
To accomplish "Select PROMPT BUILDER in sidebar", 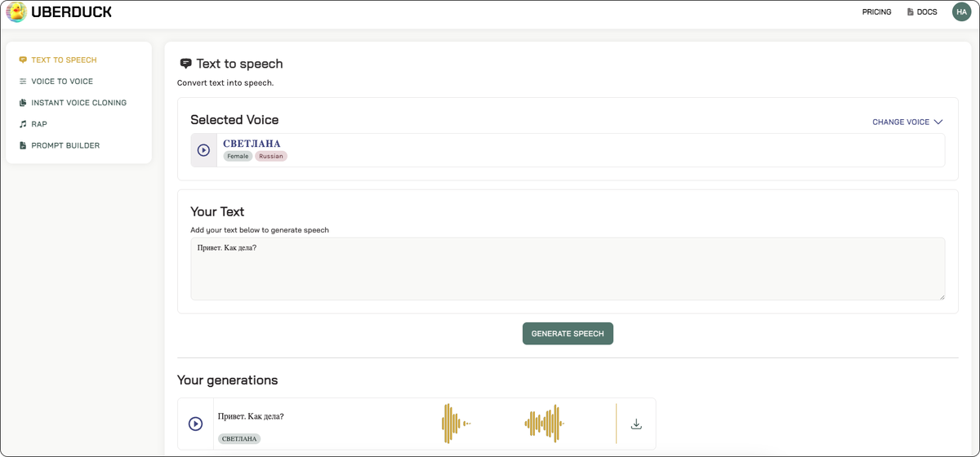I will point(65,145).
